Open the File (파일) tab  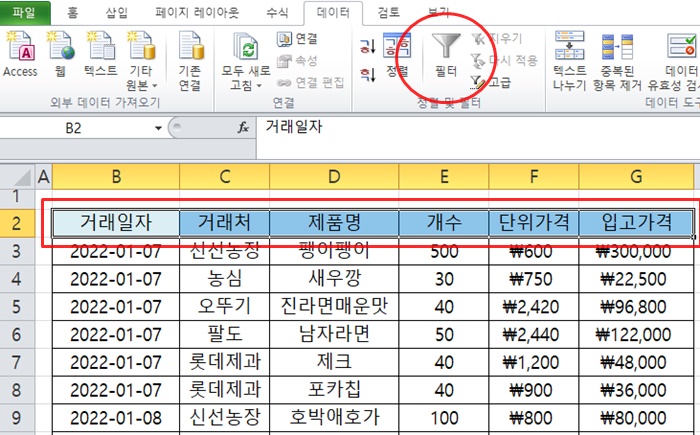click(25, 12)
